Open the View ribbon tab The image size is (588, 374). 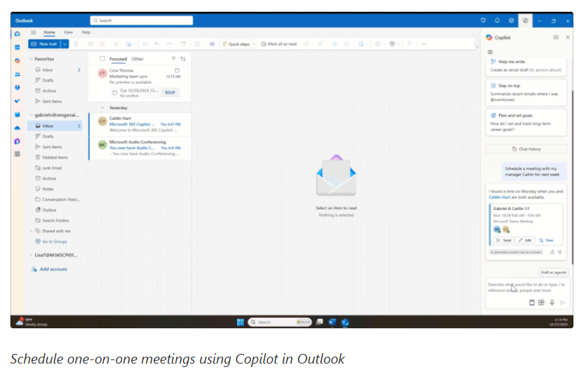click(x=68, y=33)
